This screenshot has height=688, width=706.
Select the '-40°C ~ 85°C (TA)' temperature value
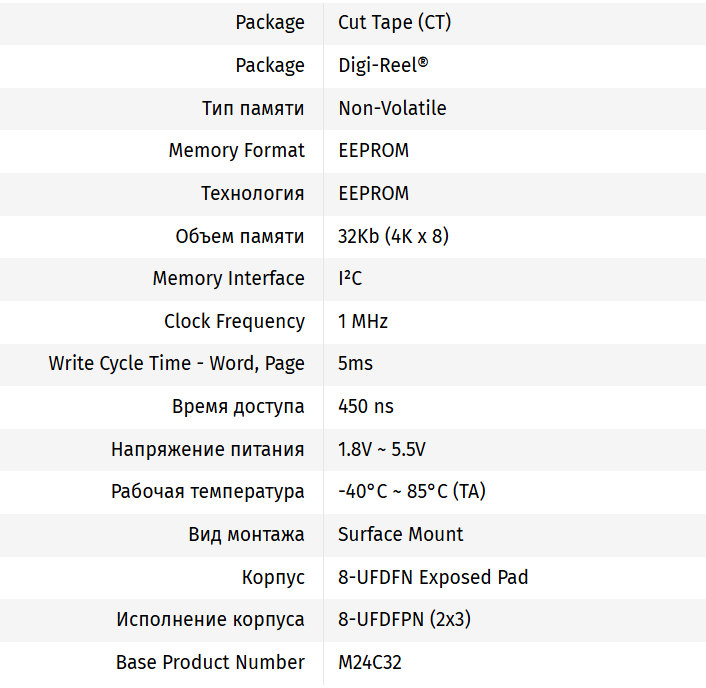tap(412, 492)
